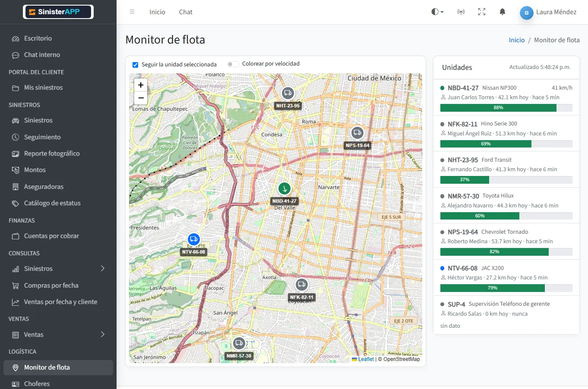Select unit NFK-82-11 Hino Serie 300

point(506,133)
